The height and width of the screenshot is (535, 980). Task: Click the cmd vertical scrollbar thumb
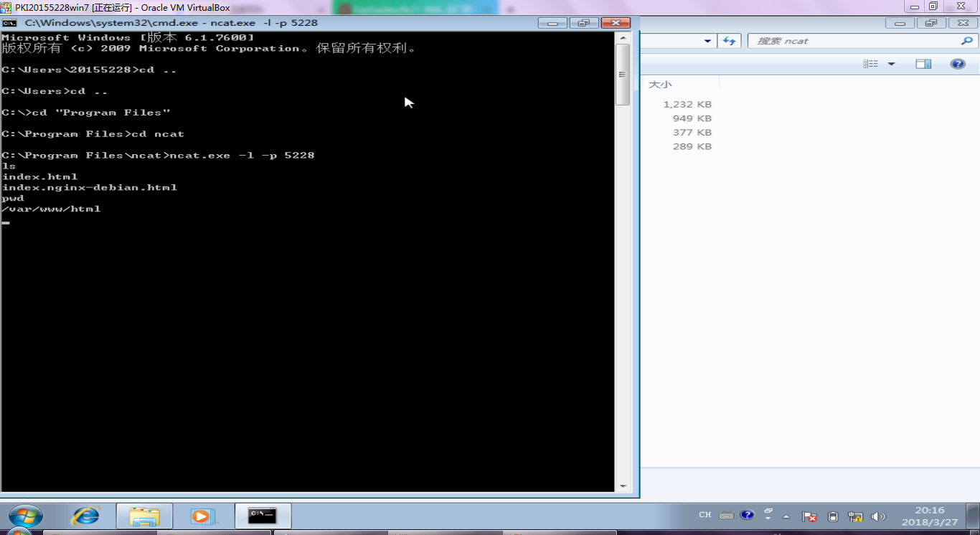click(622, 75)
